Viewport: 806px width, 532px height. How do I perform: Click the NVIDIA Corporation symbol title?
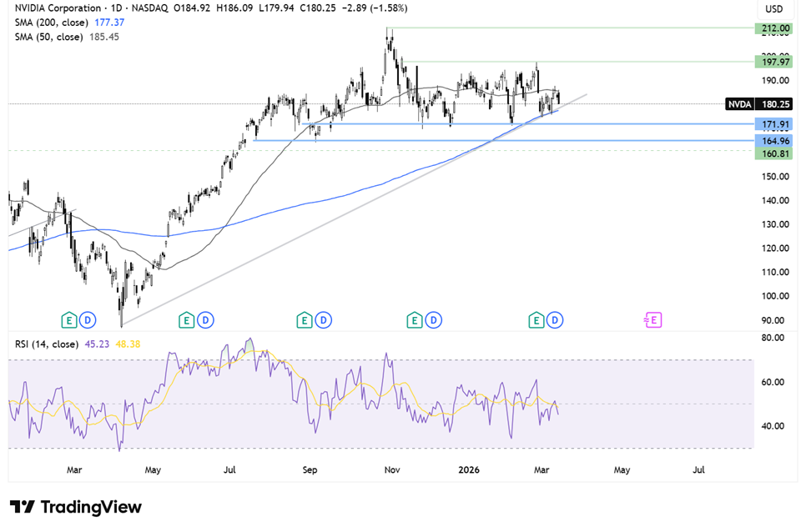58,8
